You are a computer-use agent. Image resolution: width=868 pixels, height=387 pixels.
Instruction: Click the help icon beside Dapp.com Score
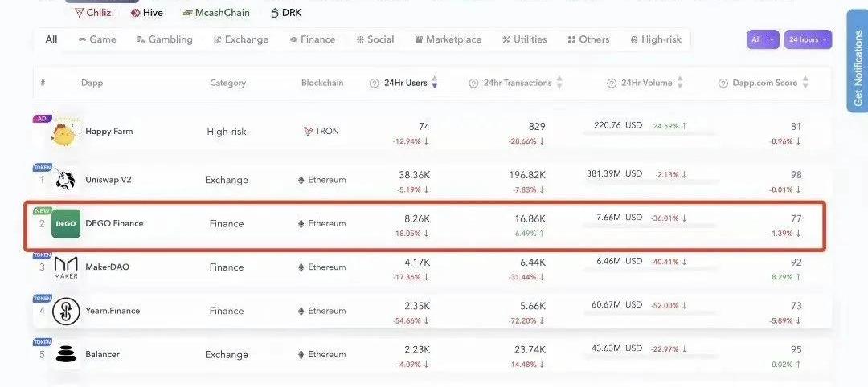point(723,83)
